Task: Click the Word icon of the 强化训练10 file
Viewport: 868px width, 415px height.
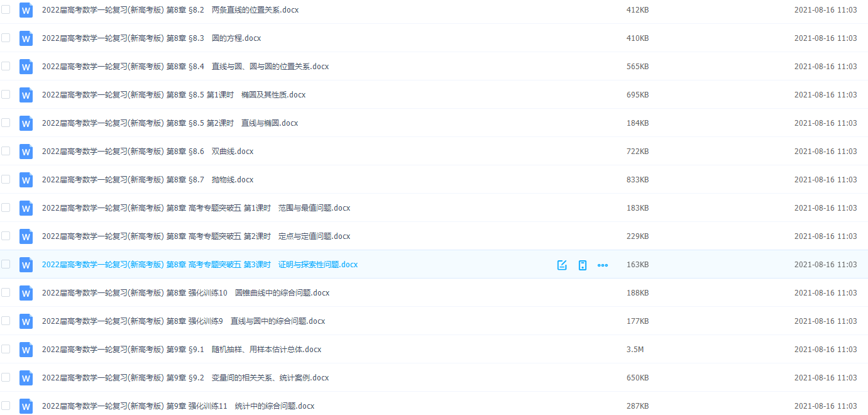Action: click(x=26, y=293)
